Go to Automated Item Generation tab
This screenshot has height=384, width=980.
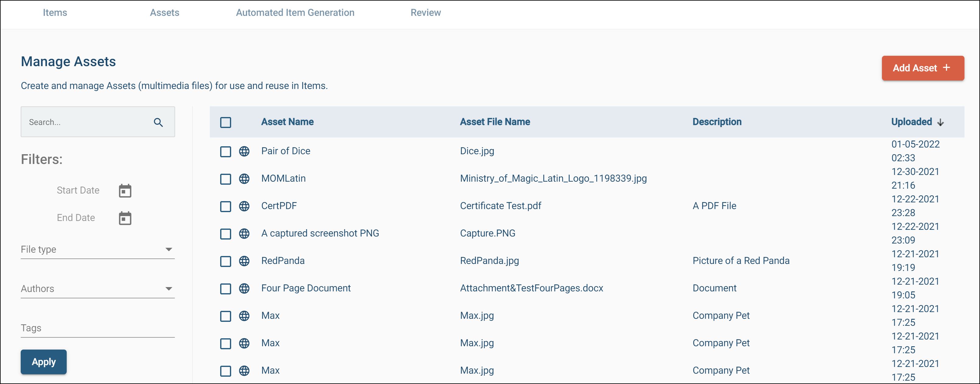295,12
